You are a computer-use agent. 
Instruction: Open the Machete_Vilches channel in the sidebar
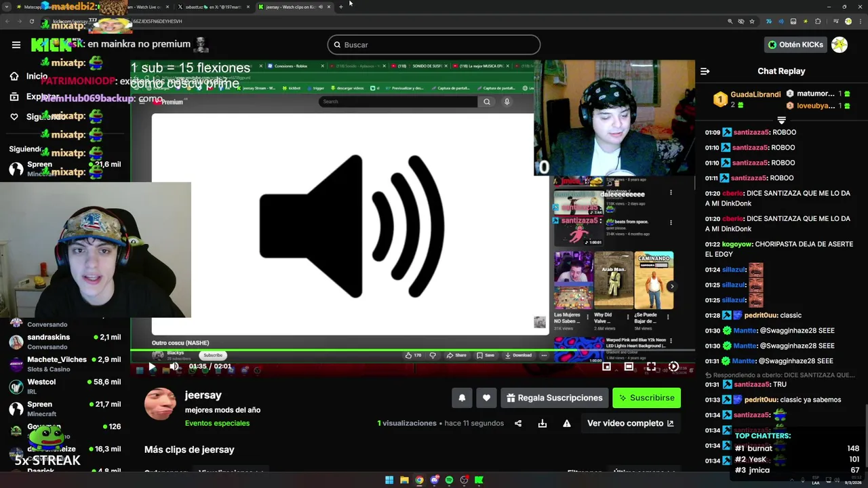tap(66, 364)
